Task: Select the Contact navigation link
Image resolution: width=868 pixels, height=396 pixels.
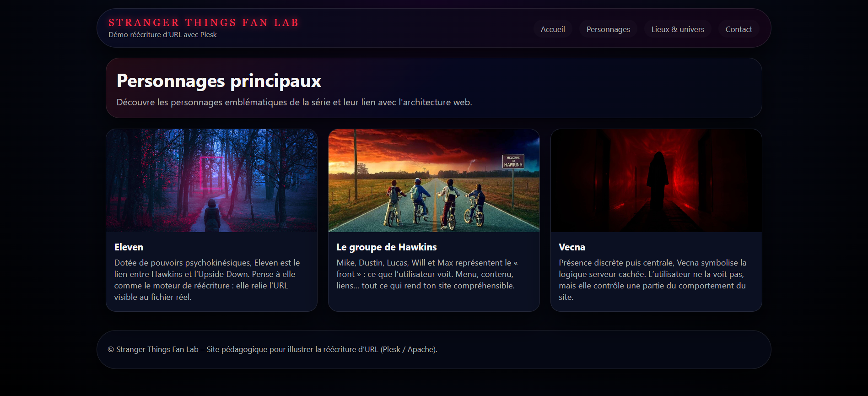Action: tap(739, 29)
